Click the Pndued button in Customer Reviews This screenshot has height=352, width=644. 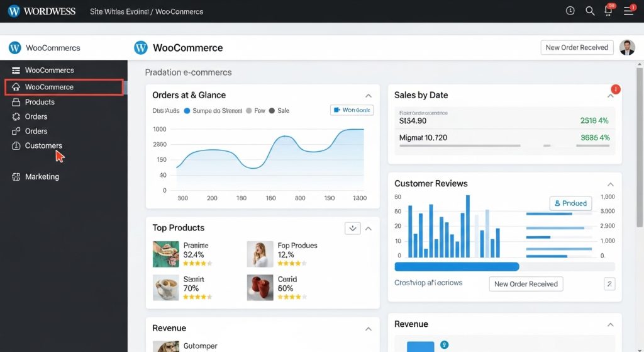570,203
